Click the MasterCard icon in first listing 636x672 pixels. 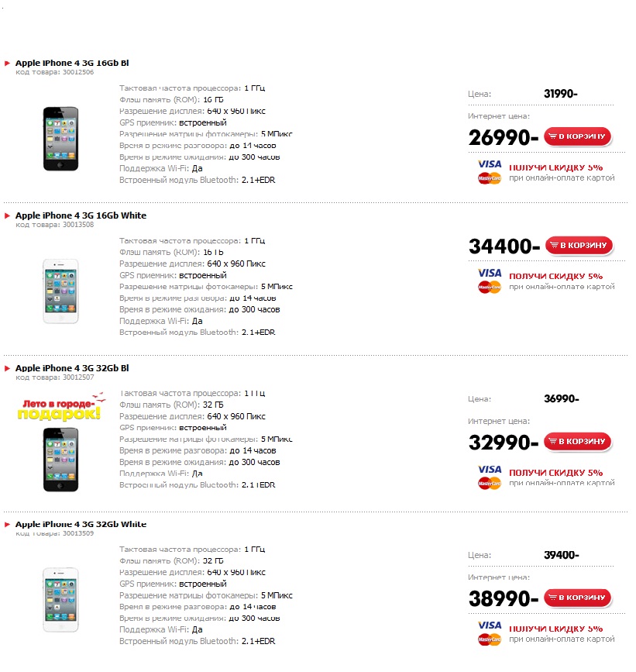pos(490,178)
